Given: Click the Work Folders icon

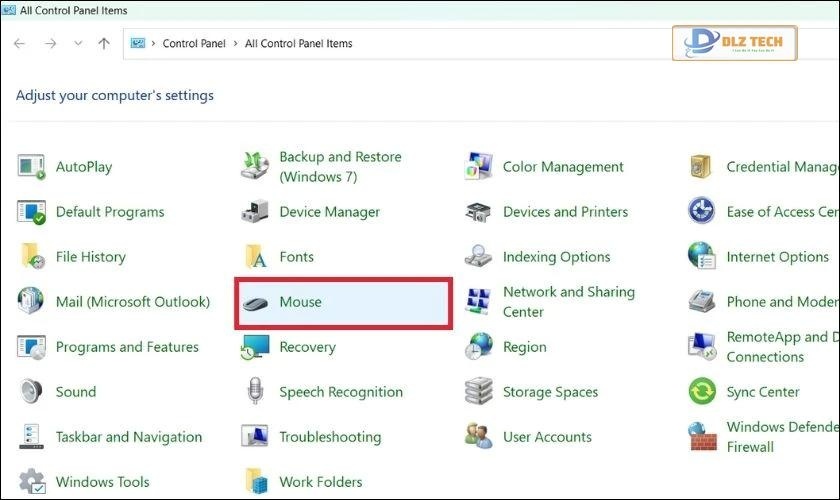Looking at the screenshot, I should [256, 481].
